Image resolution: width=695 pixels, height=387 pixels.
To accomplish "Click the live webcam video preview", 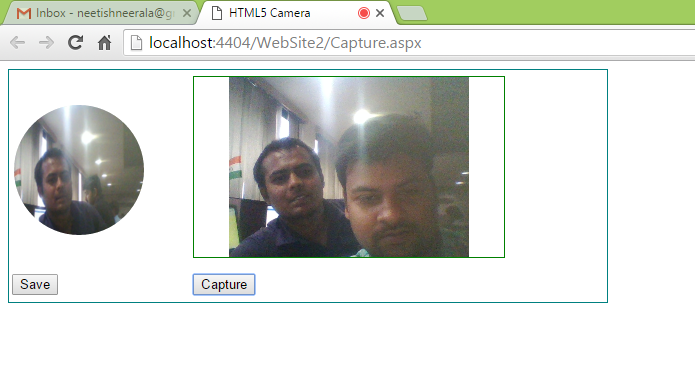I will tap(349, 167).
